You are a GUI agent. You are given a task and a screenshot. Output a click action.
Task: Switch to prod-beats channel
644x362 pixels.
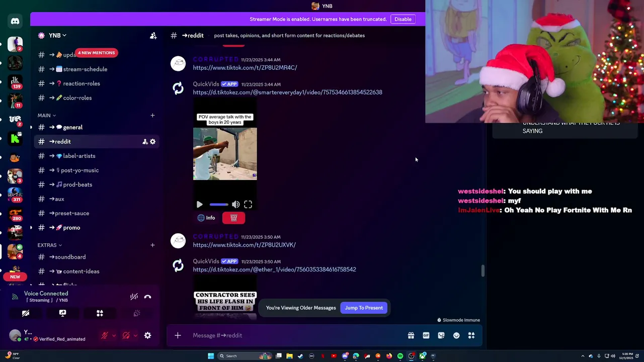[x=97, y=185]
